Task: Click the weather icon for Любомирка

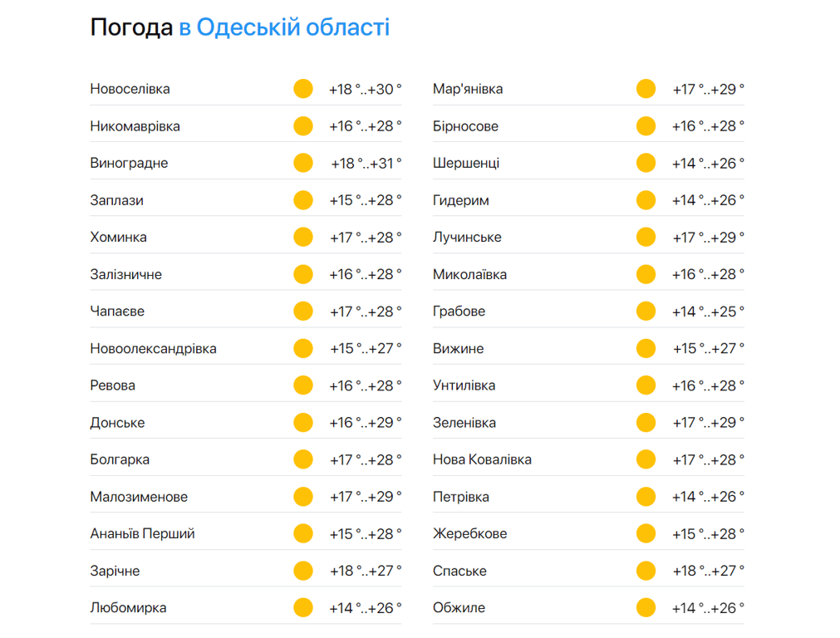Action: coord(302,607)
